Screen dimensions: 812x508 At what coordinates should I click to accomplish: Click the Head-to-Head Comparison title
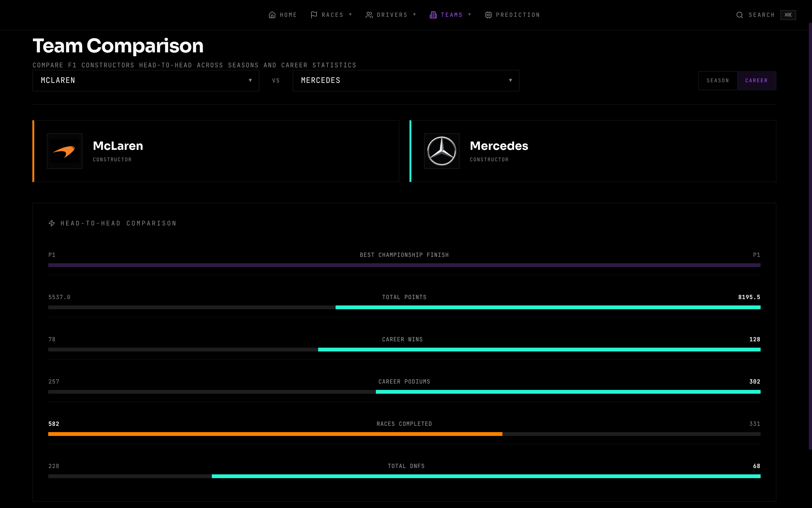tap(118, 224)
